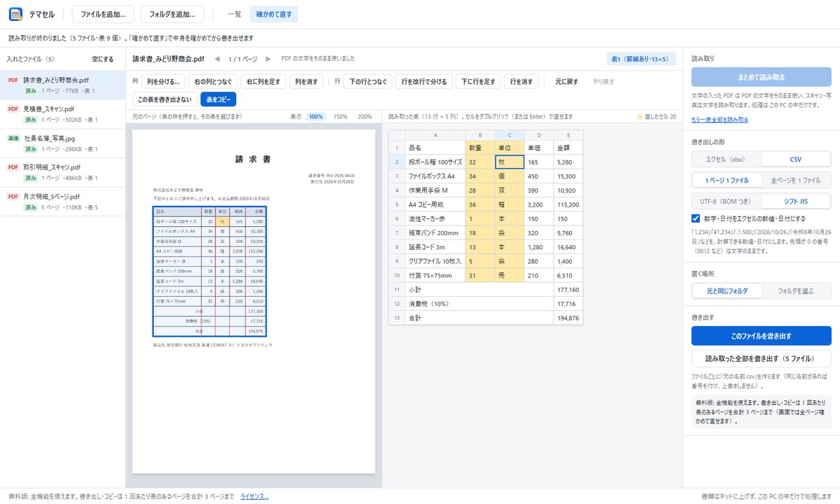
Task: Click the 消費税（10%）cell in the extracted grid
Action: point(478,304)
